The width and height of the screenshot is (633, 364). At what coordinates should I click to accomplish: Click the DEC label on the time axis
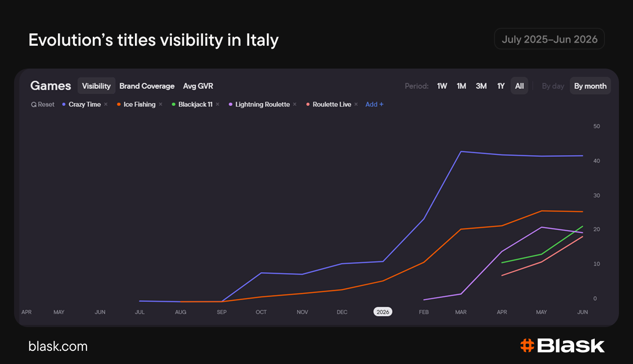(x=342, y=312)
